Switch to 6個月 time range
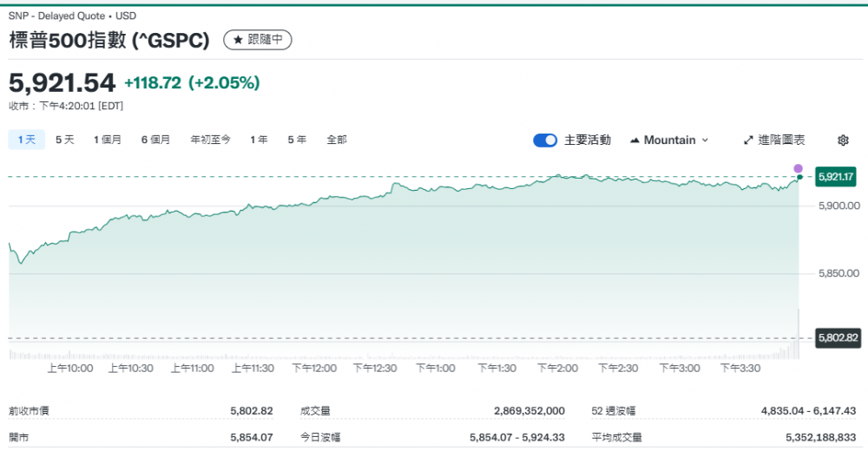The width and height of the screenshot is (868, 457). (155, 140)
